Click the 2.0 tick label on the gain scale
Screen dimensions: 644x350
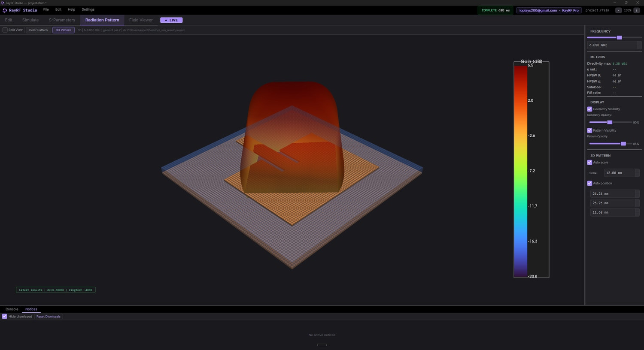coord(531,100)
